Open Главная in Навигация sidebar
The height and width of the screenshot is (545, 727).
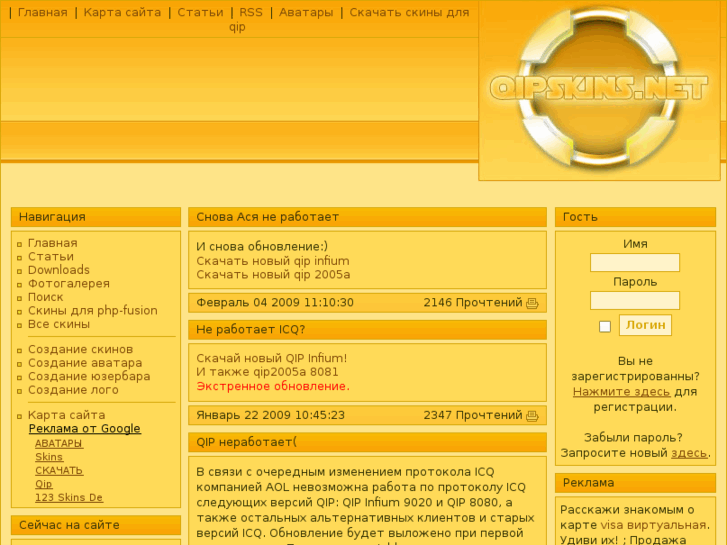click(52, 243)
